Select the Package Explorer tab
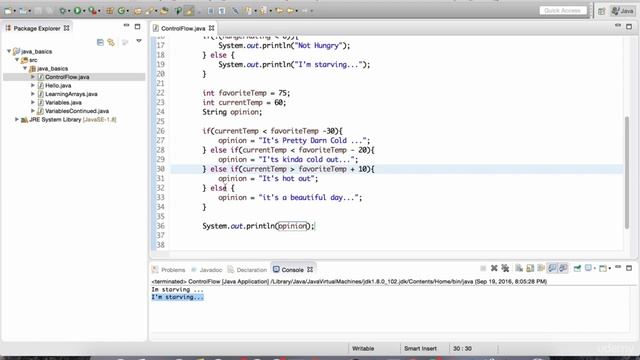 click(37, 28)
